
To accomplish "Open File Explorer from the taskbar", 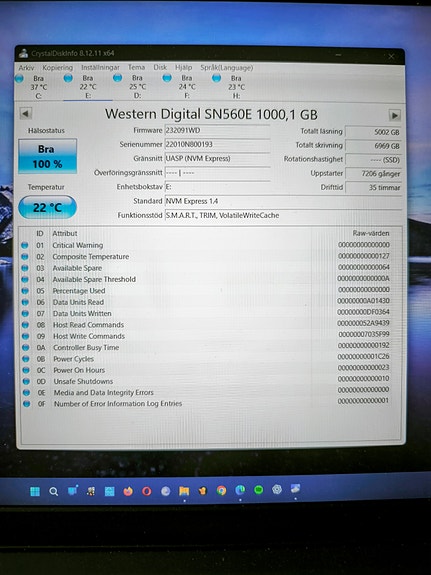I will (x=184, y=491).
